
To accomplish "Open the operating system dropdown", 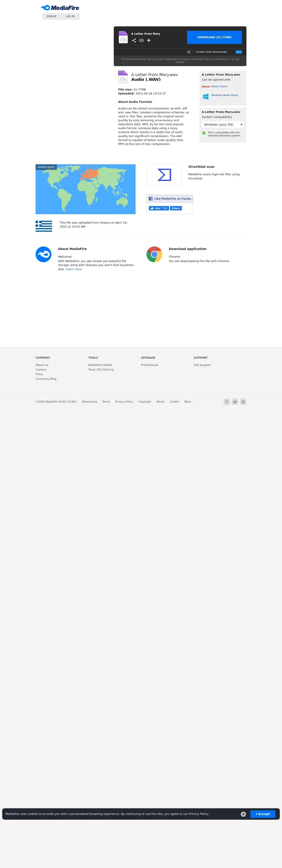I will click(223, 125).
